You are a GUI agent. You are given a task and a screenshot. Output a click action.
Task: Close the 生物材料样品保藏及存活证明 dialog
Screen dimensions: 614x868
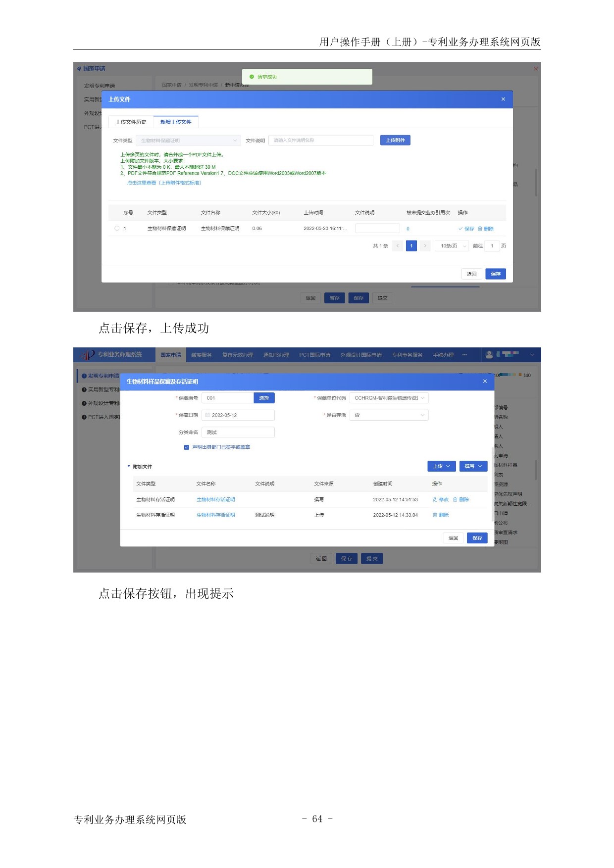(x=485, y=382)
